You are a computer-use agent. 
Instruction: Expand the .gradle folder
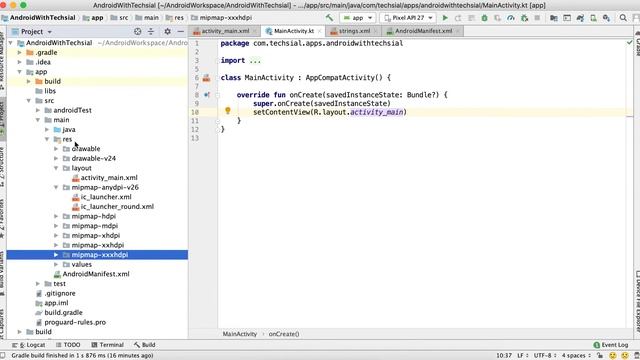(x=19, y=52)
